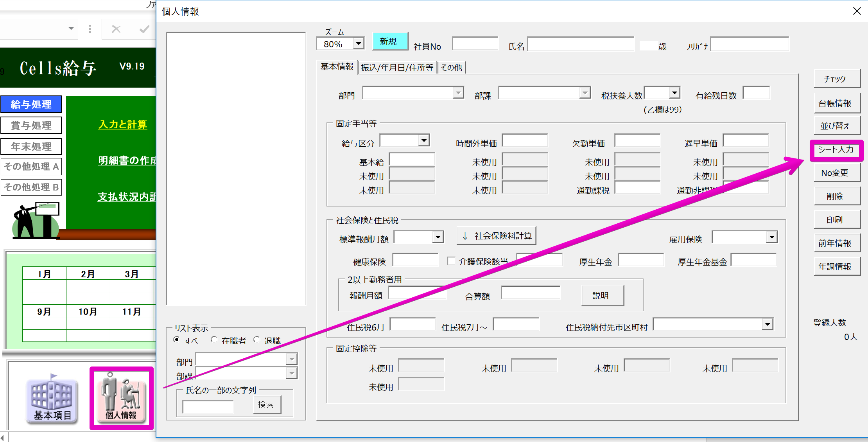Screen dimensions: 868x442
Task: Click the 時間外単価 input field
Action: pyautogui.click(x=525, y=140)
